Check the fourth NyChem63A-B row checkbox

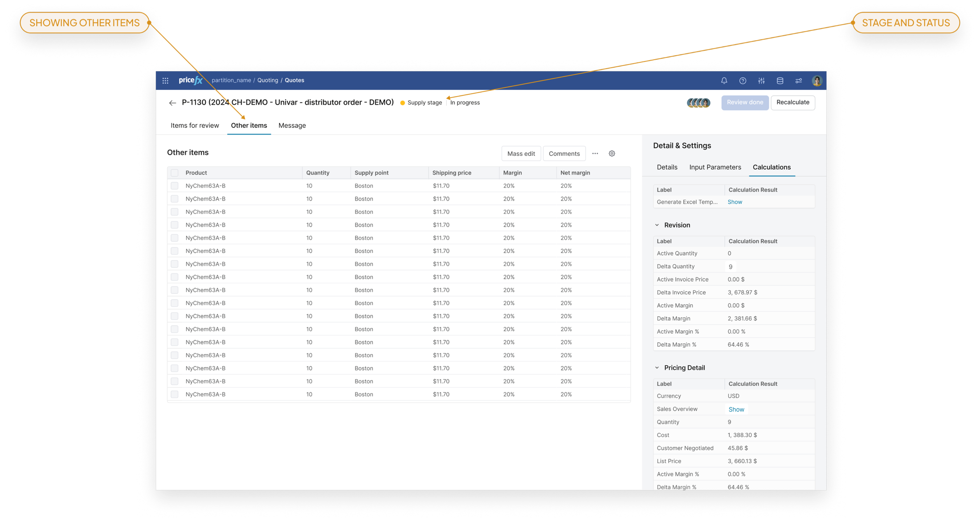(x=175, y=225)
